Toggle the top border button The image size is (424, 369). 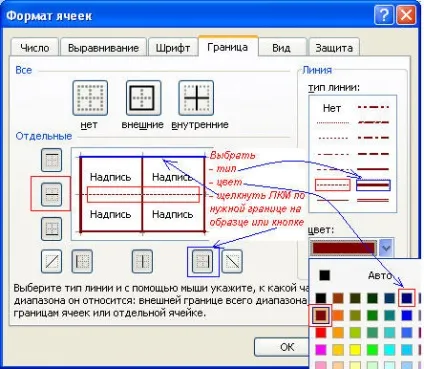(51, 160)
